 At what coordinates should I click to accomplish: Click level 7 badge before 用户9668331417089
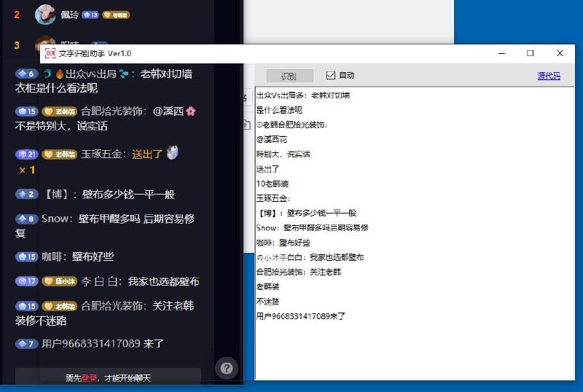click(26, 344)
